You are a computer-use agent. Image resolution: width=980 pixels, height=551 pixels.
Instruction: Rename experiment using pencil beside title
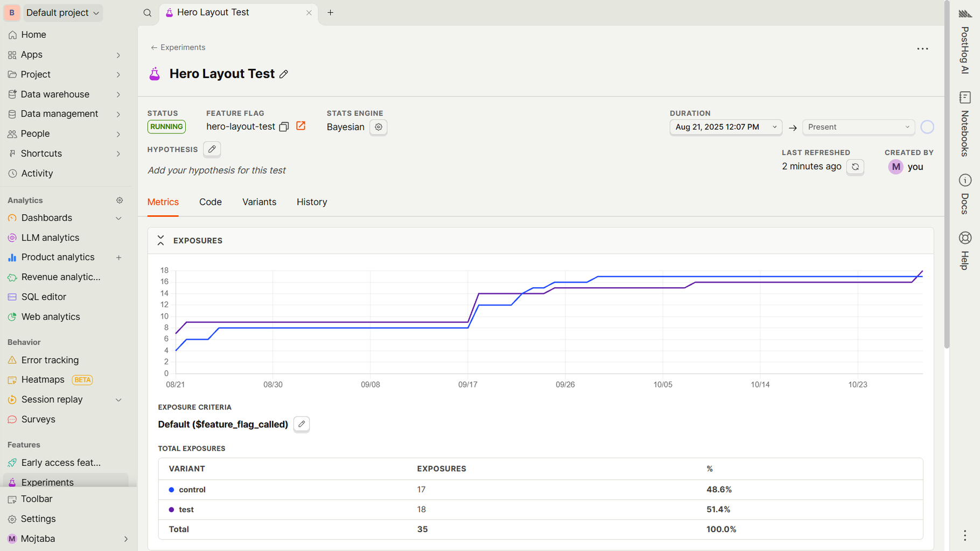284,74
